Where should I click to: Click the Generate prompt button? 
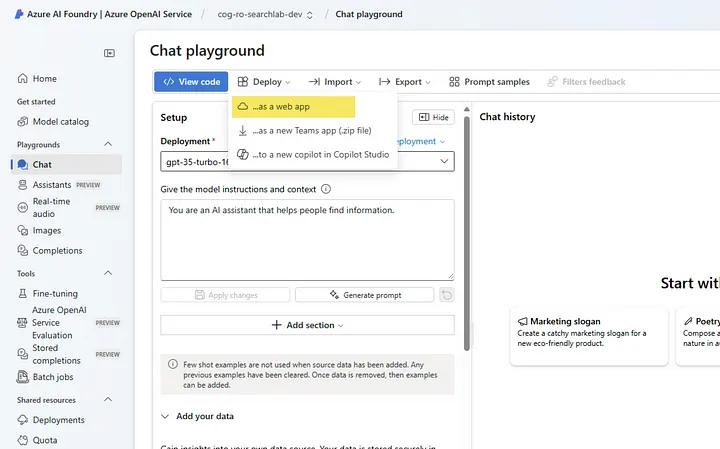click(x=365, y=295)
